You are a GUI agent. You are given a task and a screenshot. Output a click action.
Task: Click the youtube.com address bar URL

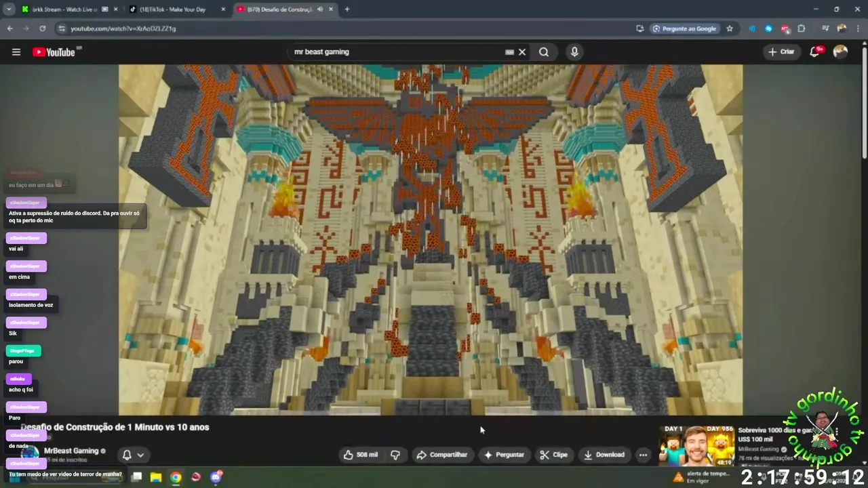pos(123,28)
